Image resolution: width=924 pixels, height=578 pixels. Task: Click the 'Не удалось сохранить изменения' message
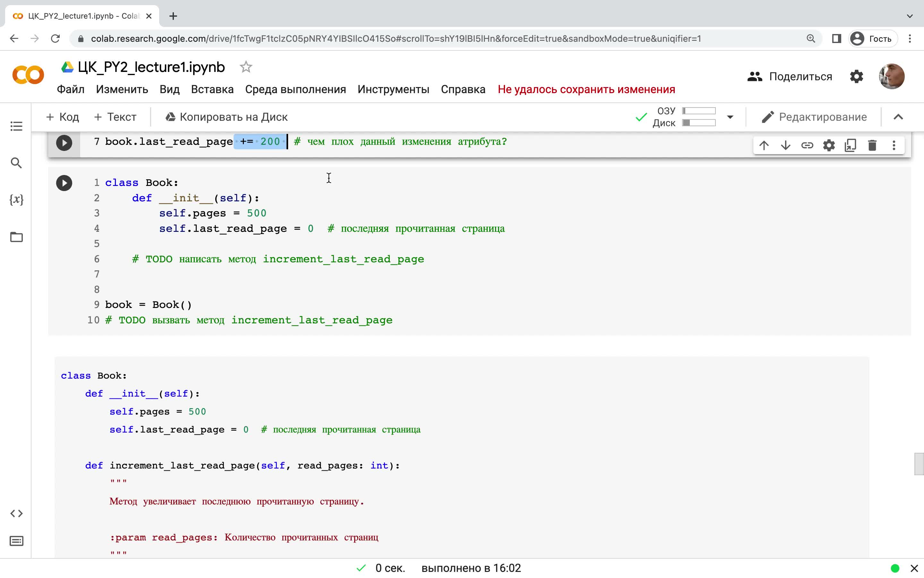point(586,90)
